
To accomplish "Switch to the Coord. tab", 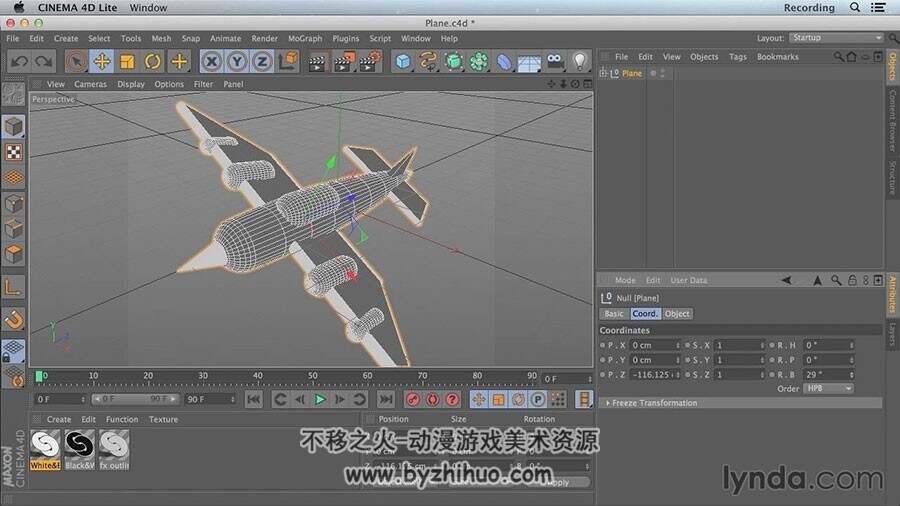I will [x=645, y=314].
